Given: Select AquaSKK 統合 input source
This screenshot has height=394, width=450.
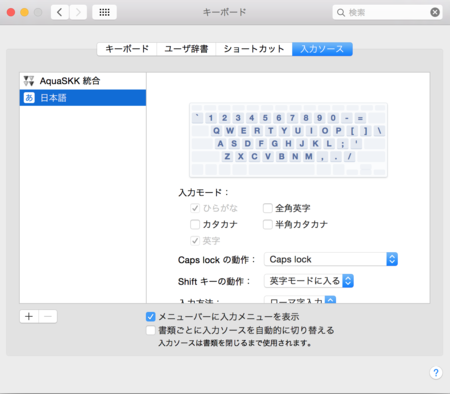Looking at the screenshot, I should (x=83, y=81).
